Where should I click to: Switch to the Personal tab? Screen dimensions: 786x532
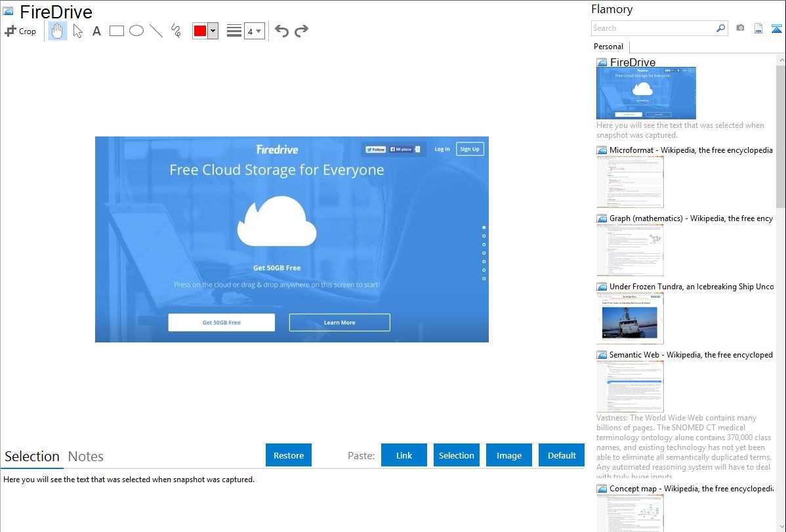click(609, 47)
